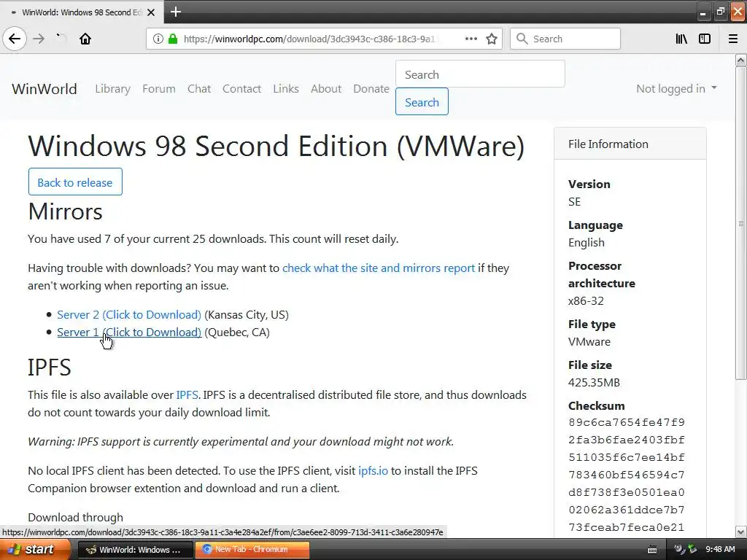Go to WinWorld home logo link
The width and height of the screenshot is (747, 560).
44,89
